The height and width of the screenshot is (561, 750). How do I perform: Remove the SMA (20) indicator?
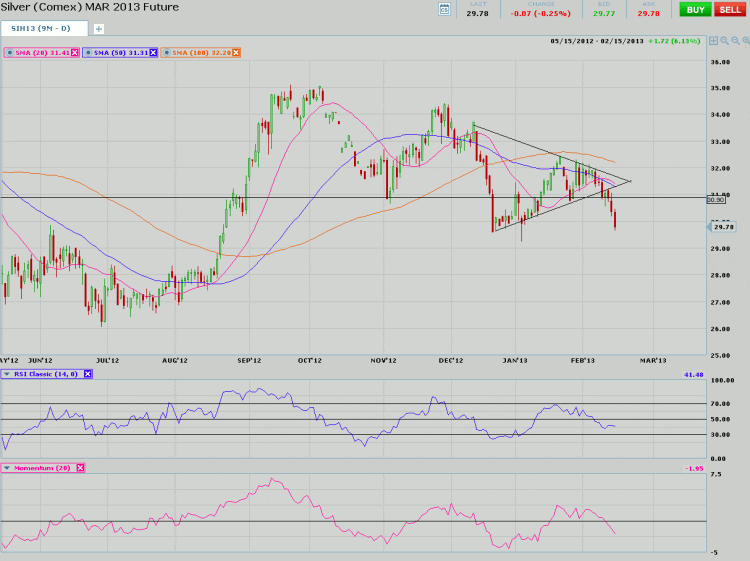click(x=76, y=52)
